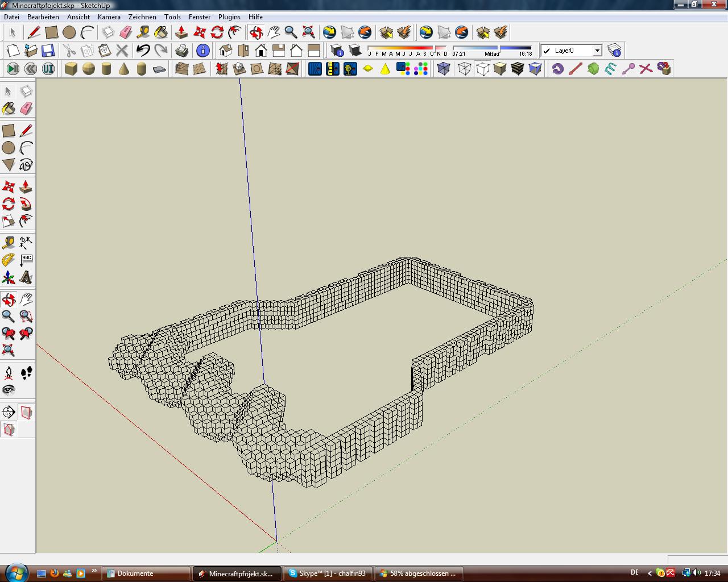Select the Look Around eye tool

[9, 390]
